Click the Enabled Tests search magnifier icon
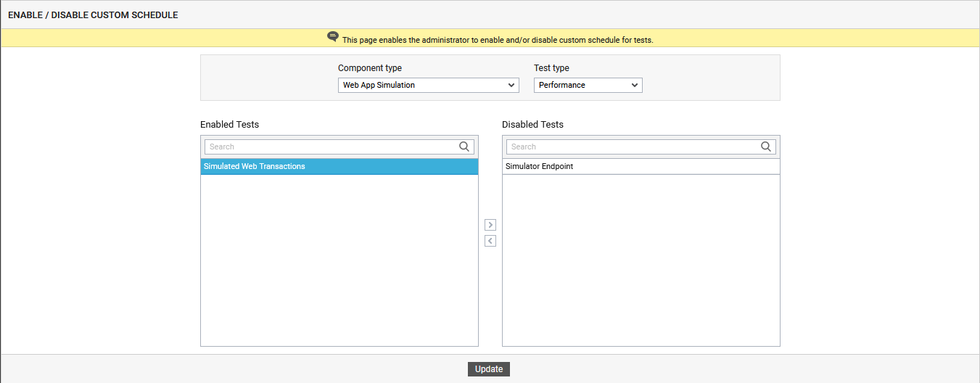The height and width of the screenshot is (383, 980). [464, 147]
